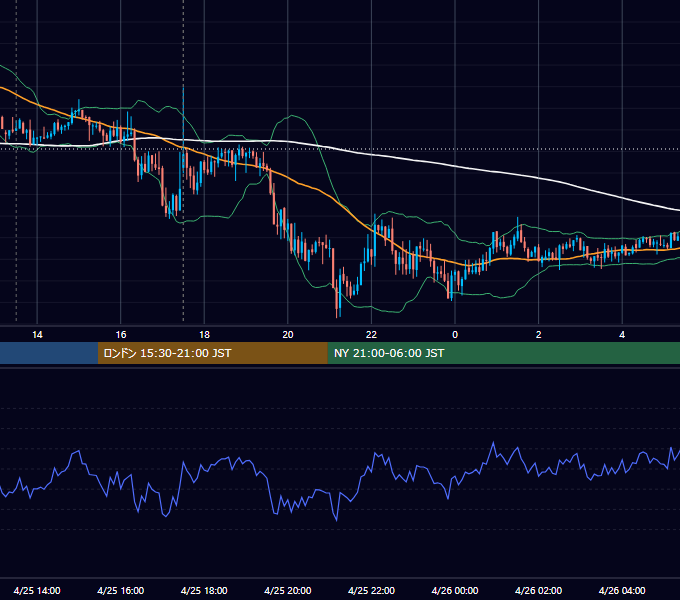Select hour label 18 on price chart axis

tap(204, 335)
